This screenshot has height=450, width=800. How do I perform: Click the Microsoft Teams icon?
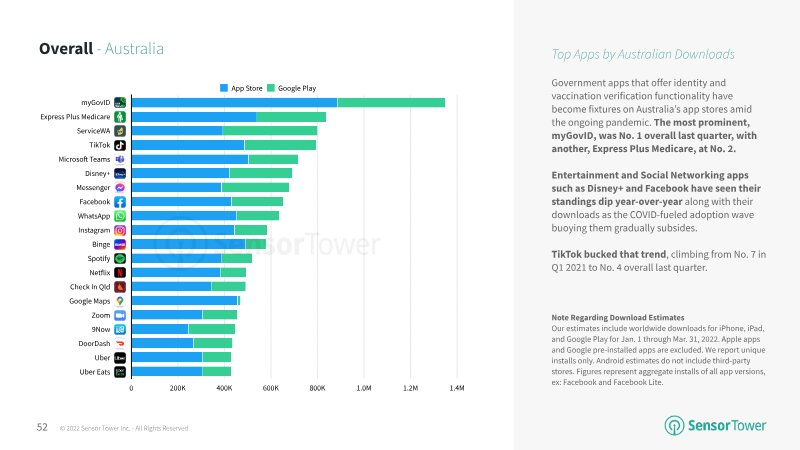(x=120, y=159)
